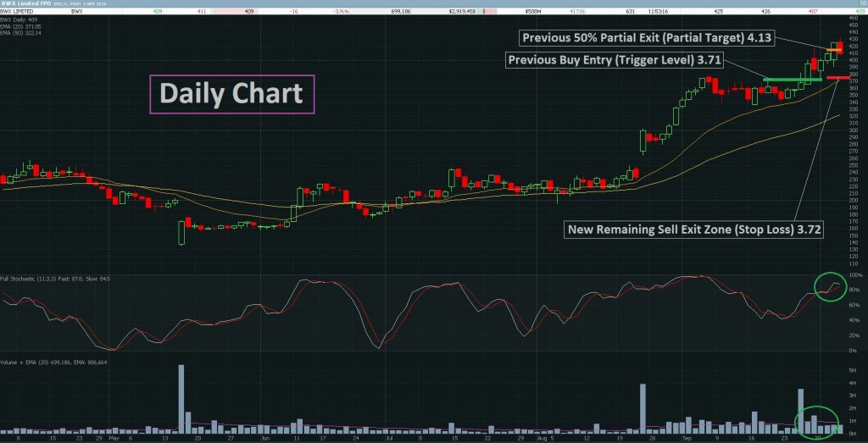This screenshot has height=443, width=868.
Task: Click the 417.55 value in header row
Action: [x=578, y=11]
